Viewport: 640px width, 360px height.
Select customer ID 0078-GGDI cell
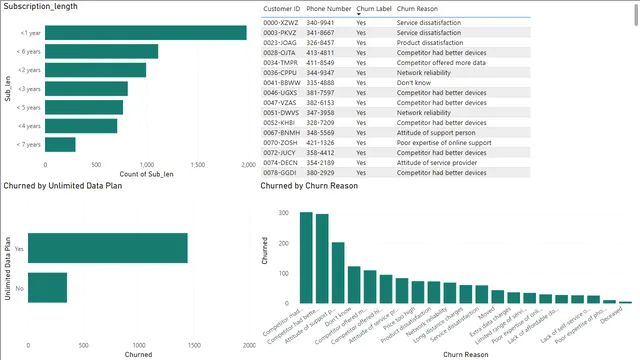(280, 173)
